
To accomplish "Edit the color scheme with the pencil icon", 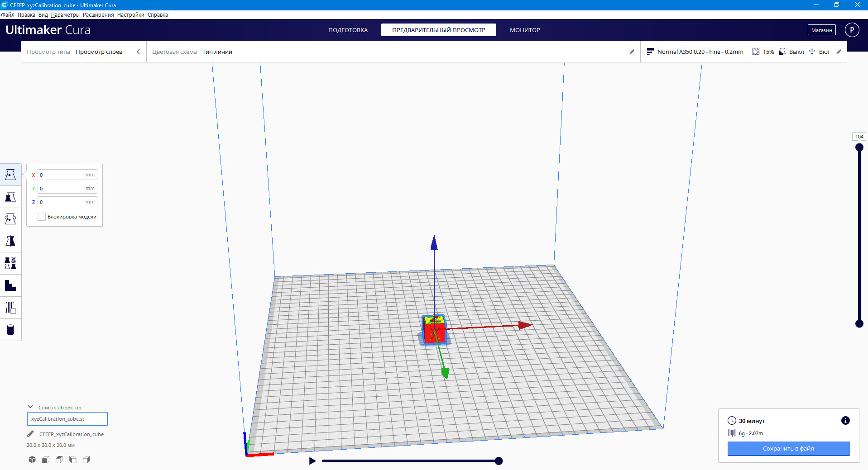I will pos(632,52).
